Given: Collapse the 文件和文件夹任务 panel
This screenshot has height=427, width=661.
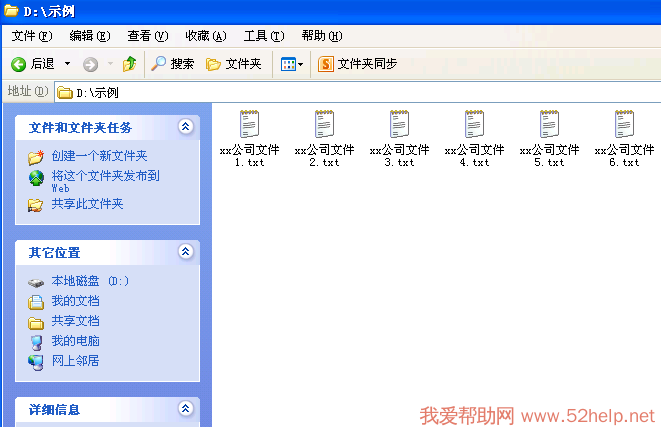Looking at the screenshot, I should (184, 127).
